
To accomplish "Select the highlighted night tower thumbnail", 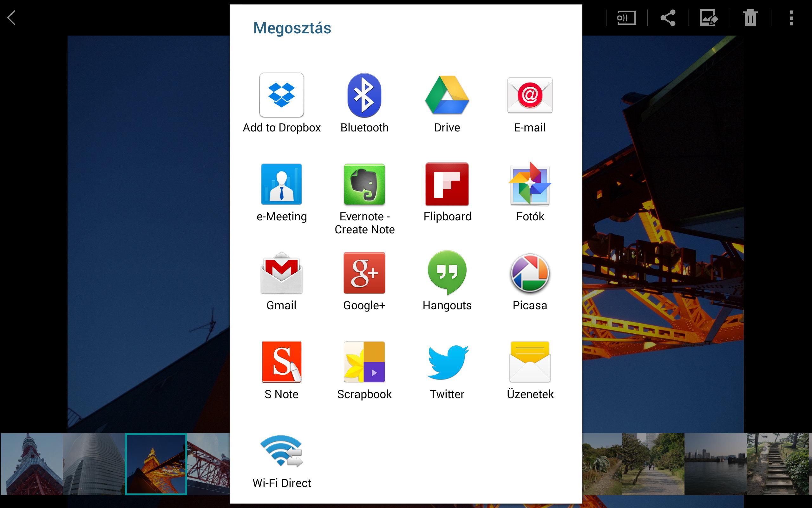I will pos(156,464).
